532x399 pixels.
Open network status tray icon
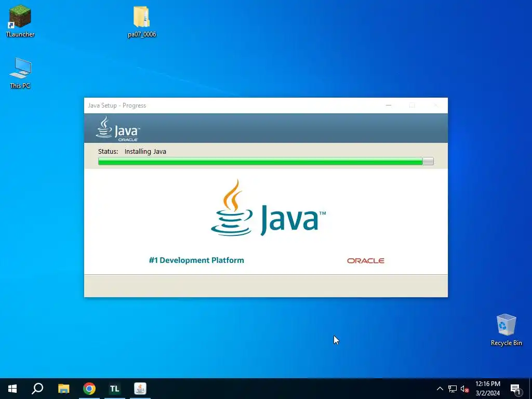point(453,389)
